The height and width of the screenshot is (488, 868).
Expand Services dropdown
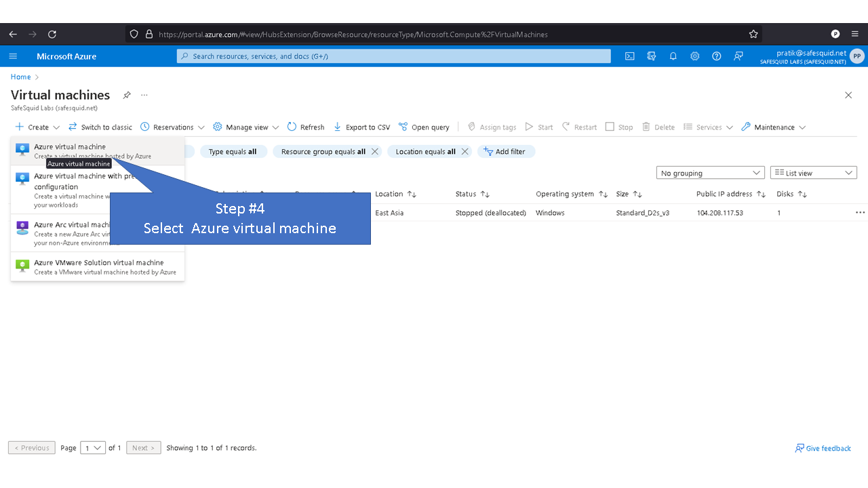click(x=708, y=127)
